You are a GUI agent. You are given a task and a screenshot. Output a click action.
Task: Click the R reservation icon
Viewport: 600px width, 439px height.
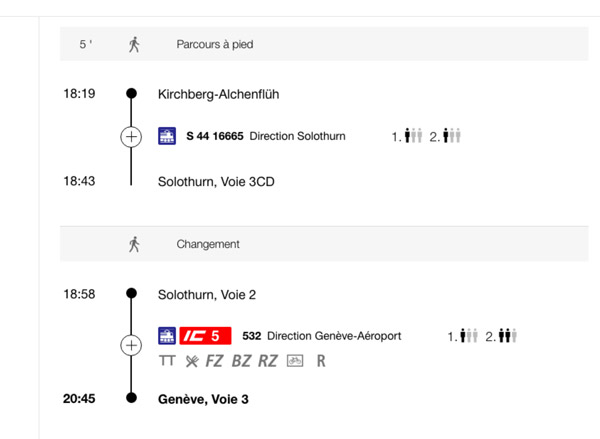pyautogui.click(x=321, y=361)
